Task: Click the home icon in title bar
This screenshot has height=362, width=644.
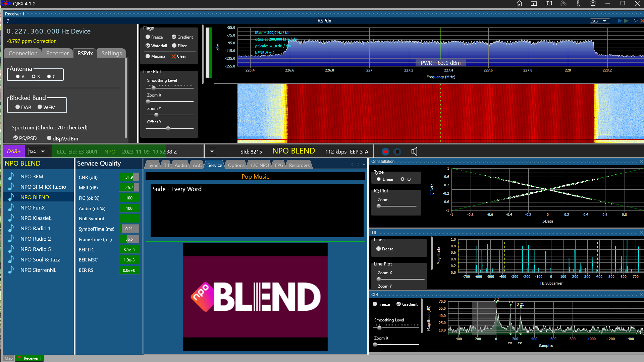Action: pyautogui.click(x=519, y=4)
